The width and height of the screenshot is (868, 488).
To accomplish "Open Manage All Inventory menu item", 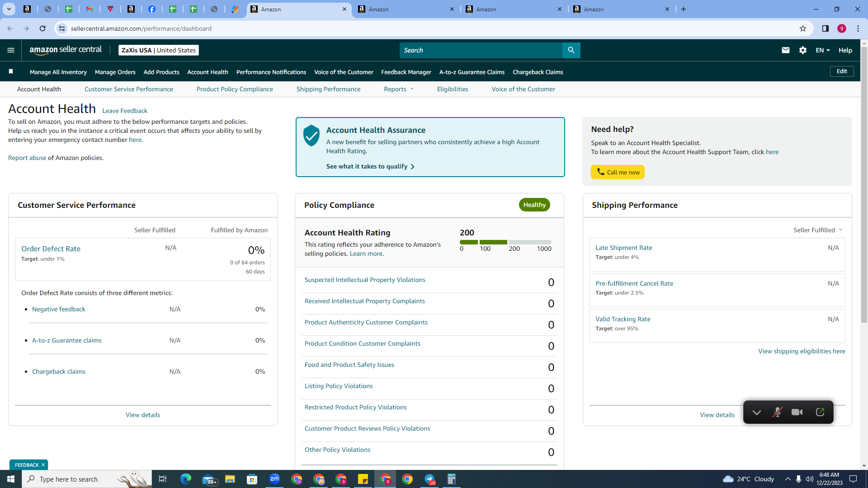I will [58, 72].
